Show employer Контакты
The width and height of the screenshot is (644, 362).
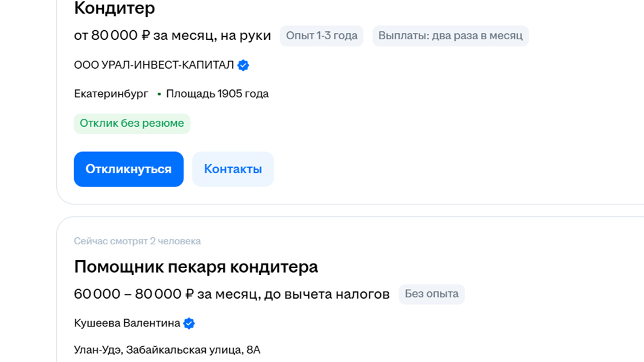(x=233, y=169)
